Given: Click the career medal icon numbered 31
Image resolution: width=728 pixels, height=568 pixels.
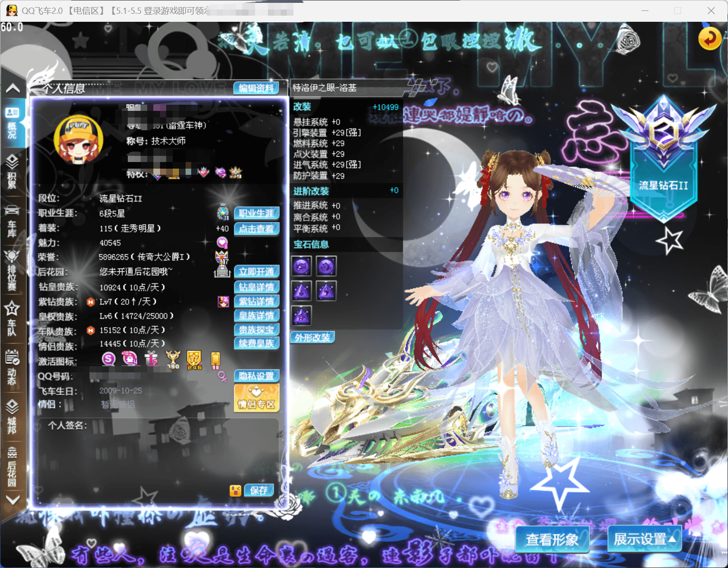Looking at the screenshot, I should [x=222, y=213].
